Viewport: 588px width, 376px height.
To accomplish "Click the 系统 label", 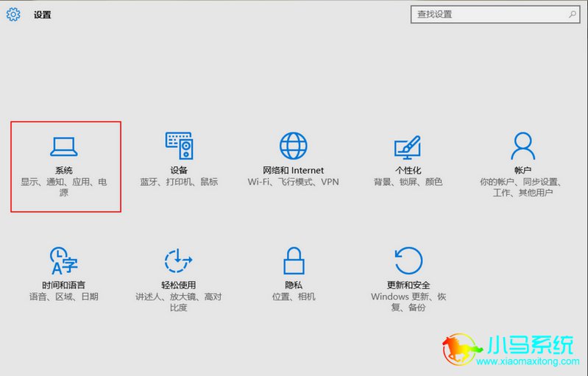I will pyautogui.click(x=64, y=170).
